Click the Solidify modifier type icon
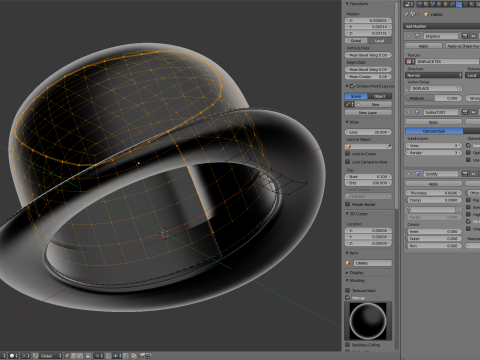The width and height of the screenshot is (480, 360). pos(417,174)
